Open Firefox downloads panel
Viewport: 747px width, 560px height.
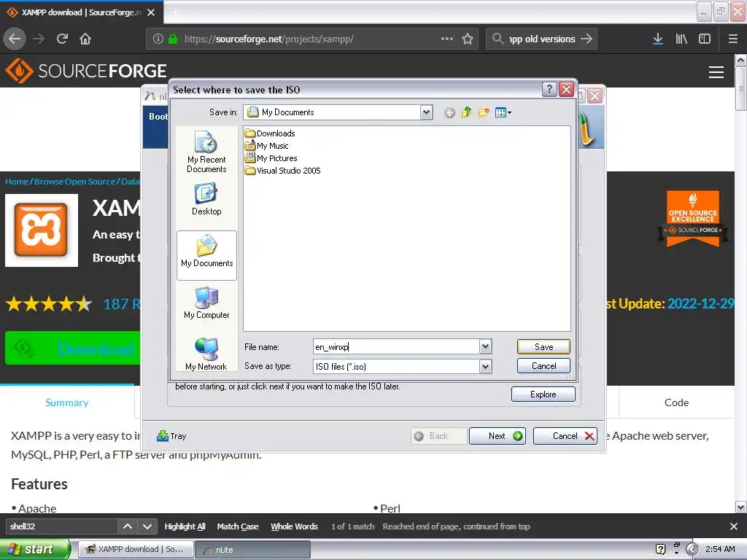click(x=658, y=39)
